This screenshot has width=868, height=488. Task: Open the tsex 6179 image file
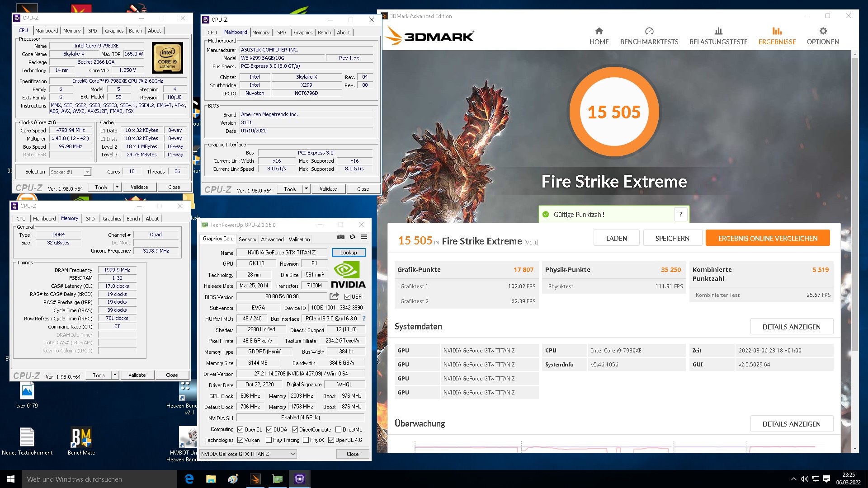(x=27, y=395)
